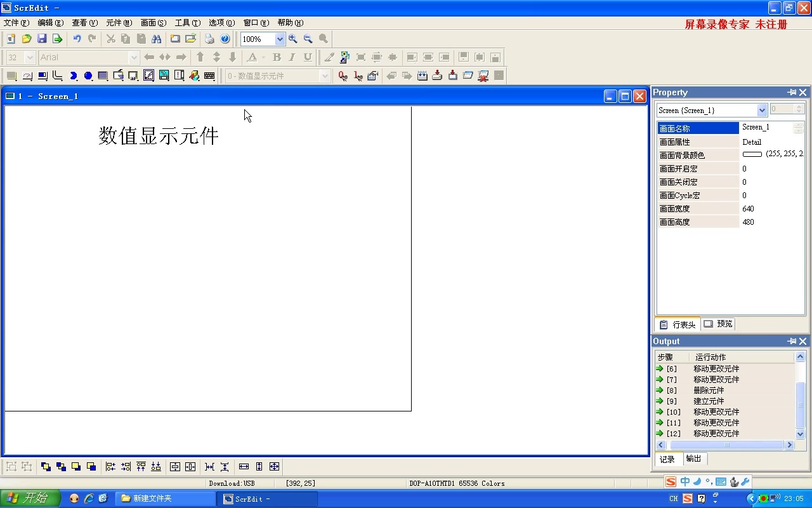Viewport: 812px width, 508px height.
Task: Click the make same size icon
Action: [x=274, y=467]
